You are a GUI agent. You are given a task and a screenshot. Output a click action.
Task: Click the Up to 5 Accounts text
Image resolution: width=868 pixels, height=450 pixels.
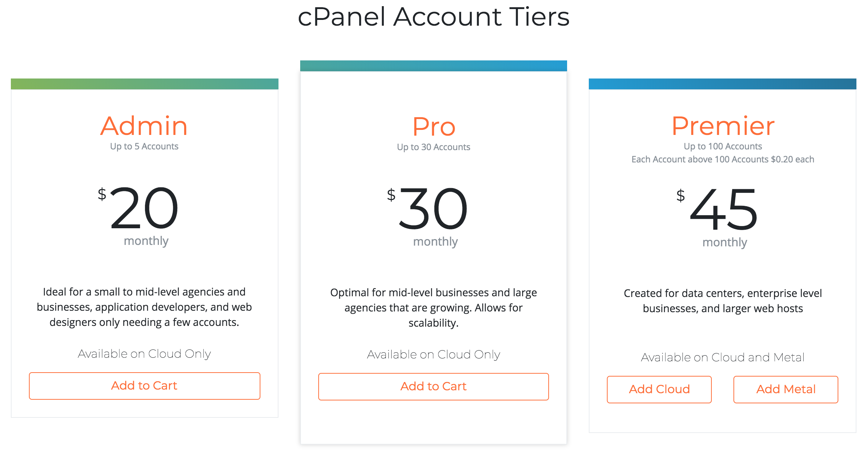coord(144,147)
